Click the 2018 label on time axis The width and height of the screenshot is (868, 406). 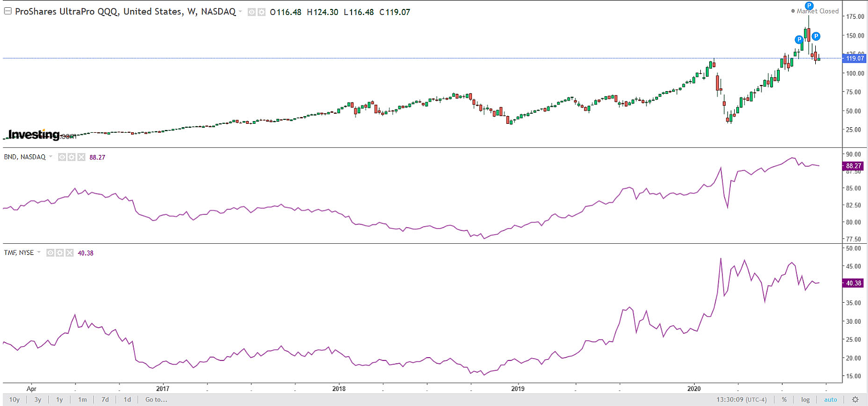(339, 388)
